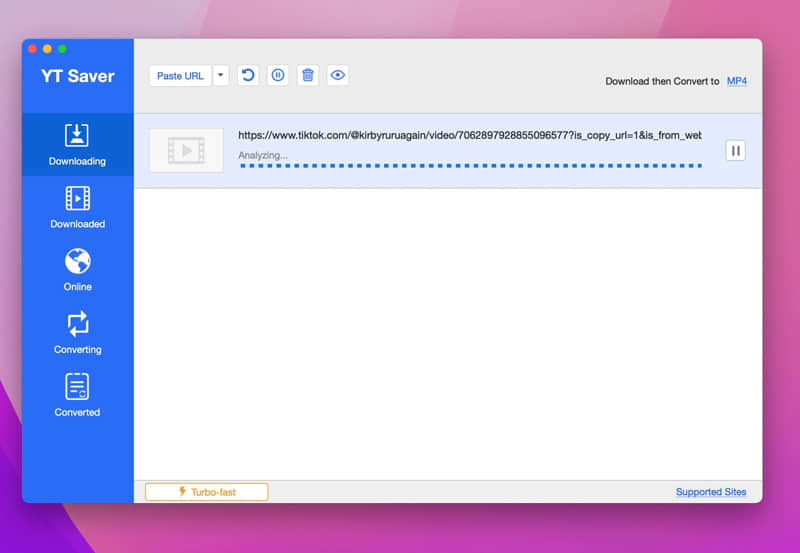Screen dimensions: 800x553
Task: Click the analyzing progress bar
Action: click(470, 166)
